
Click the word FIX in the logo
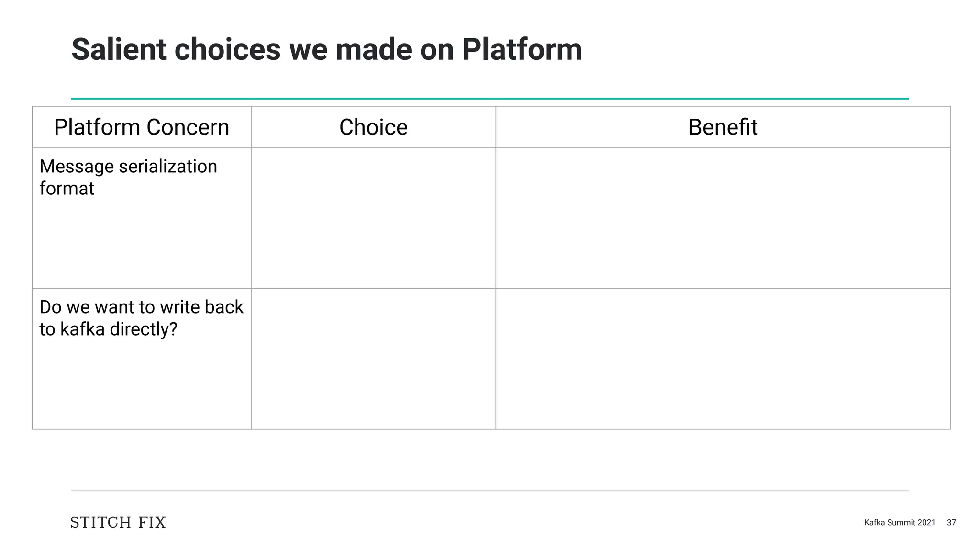(x=152, y=522)
